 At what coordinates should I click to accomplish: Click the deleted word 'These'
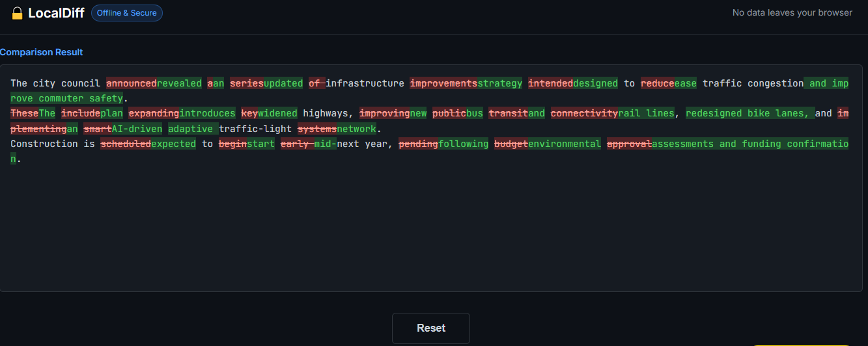(x=25, y=113)
